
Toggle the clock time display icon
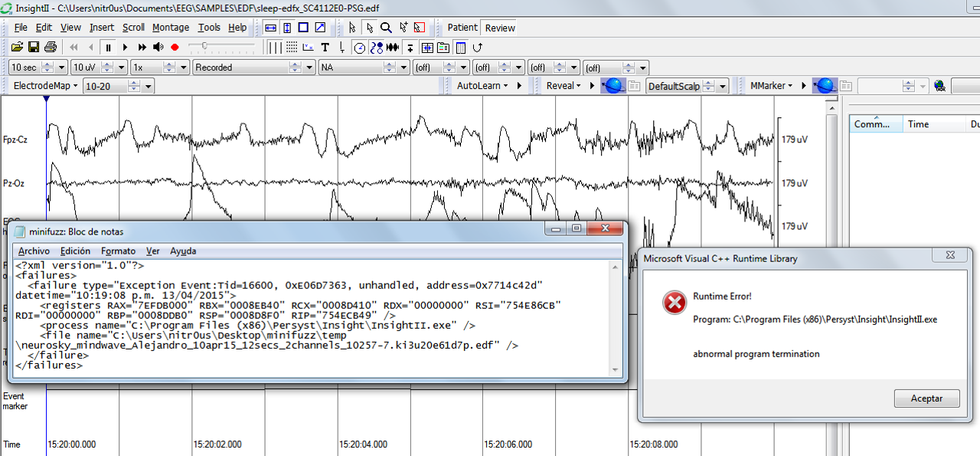[360, 48]
